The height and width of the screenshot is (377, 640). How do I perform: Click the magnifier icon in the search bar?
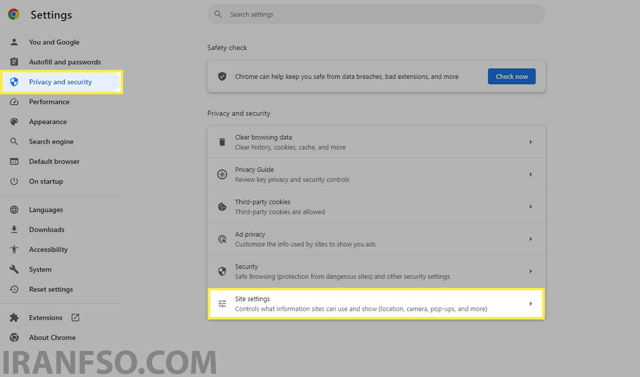pos(218,14)
